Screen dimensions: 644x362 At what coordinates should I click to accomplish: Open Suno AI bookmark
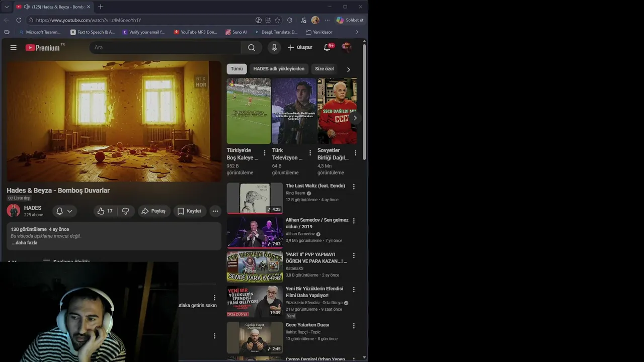point(236,32)
